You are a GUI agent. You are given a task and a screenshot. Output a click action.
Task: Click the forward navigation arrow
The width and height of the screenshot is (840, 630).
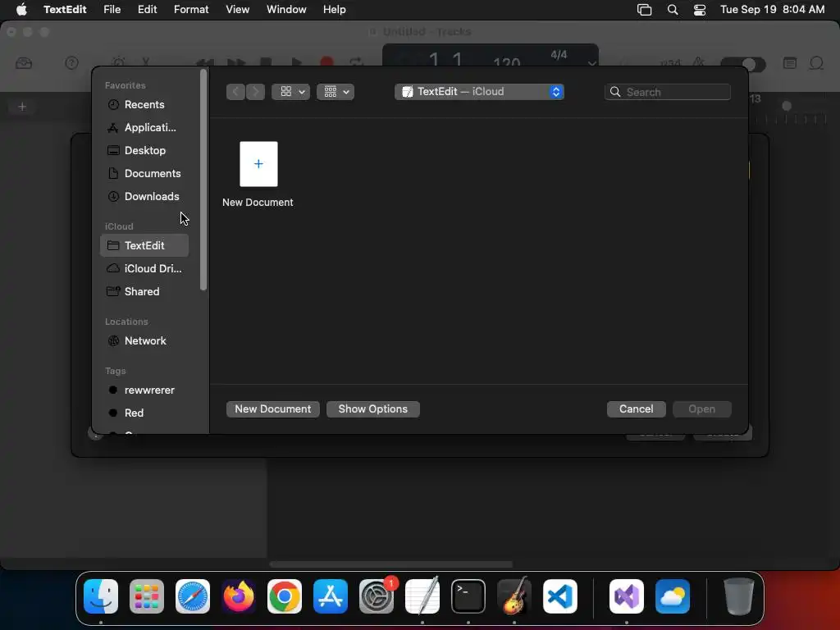tap(256, 92)
